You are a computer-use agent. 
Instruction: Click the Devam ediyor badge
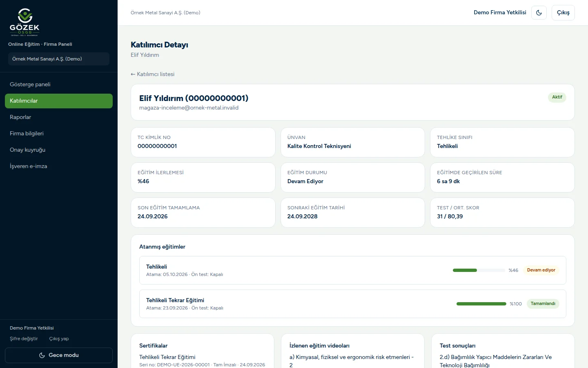[x=541, y=270]
